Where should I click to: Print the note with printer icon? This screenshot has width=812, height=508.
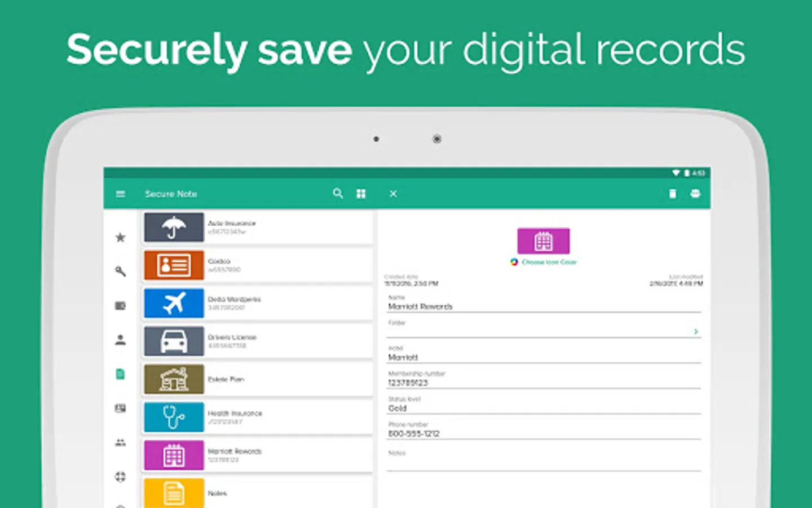coord(695,194)
